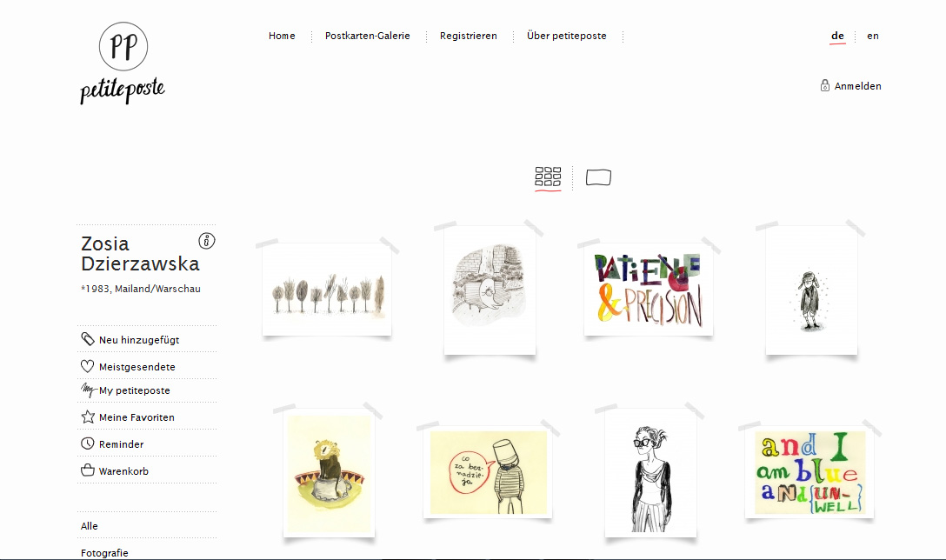
Task: Select English language 'en'
Action: pyautogui.click(x=872, y=36)
